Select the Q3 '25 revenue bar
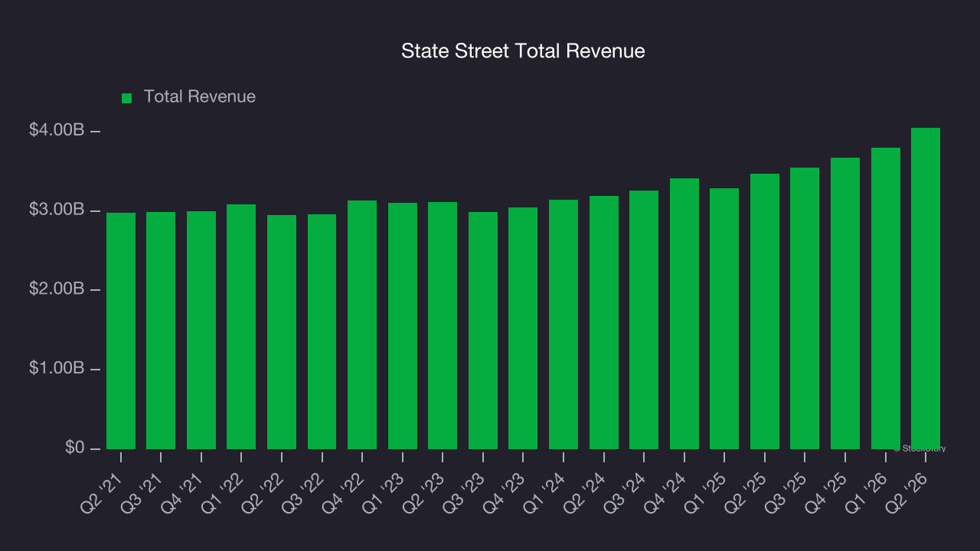This screenshot has width=980, height=551. (805, 308)
